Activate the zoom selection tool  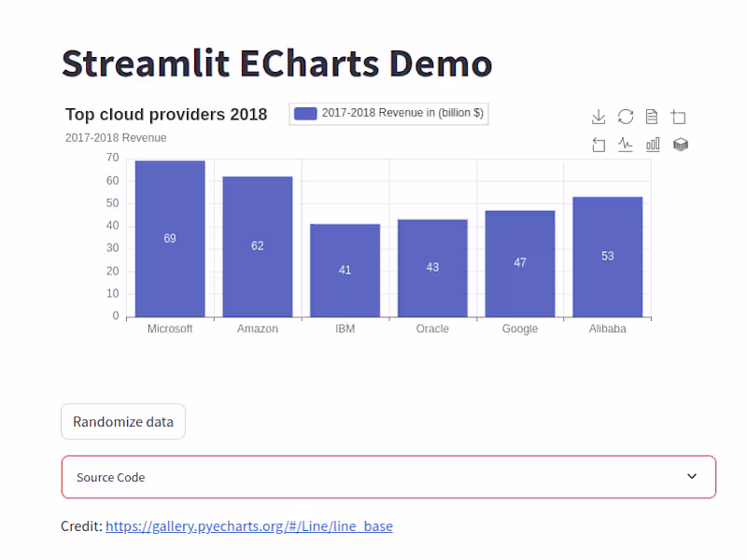click(x=678, y=117)
